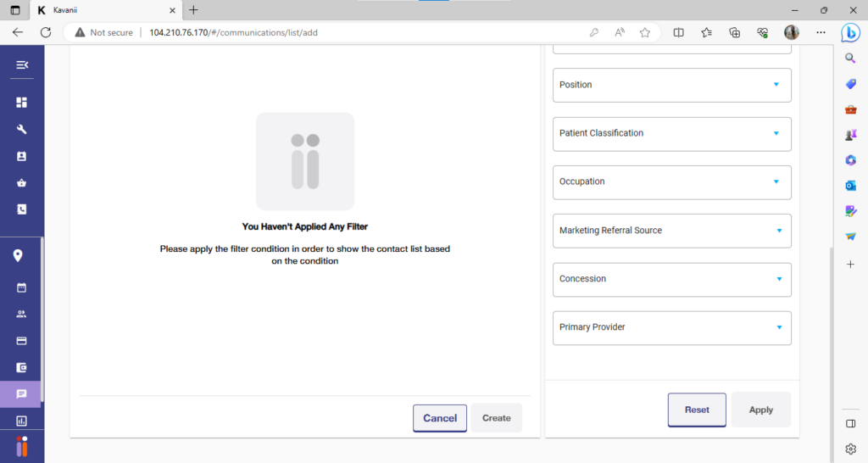Apply the selected filters
Image resolution: width=868 pixels, height=463 pixels.
pyautogui.click(x=760, y=410)
